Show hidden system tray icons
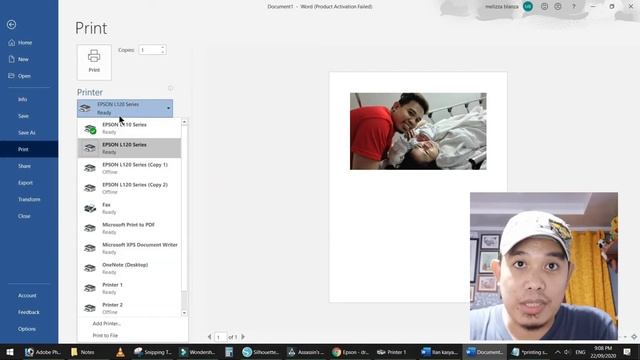 (558, 352)
